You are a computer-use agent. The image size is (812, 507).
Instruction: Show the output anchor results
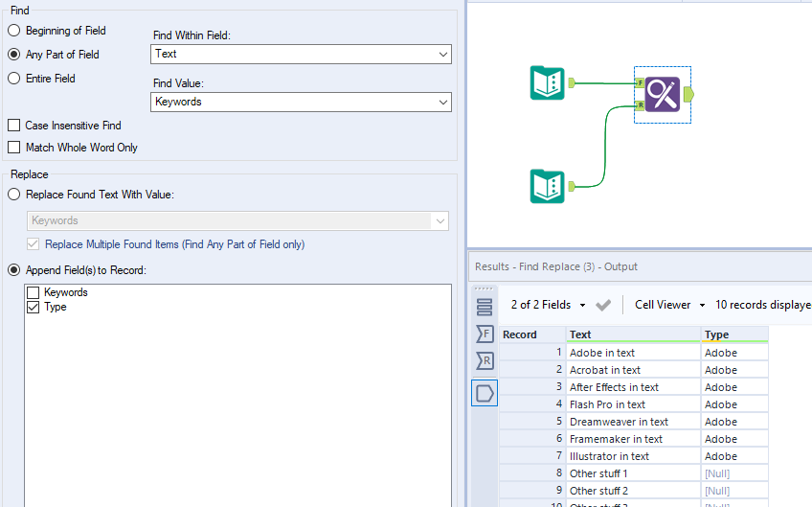[x=485, y=392]
